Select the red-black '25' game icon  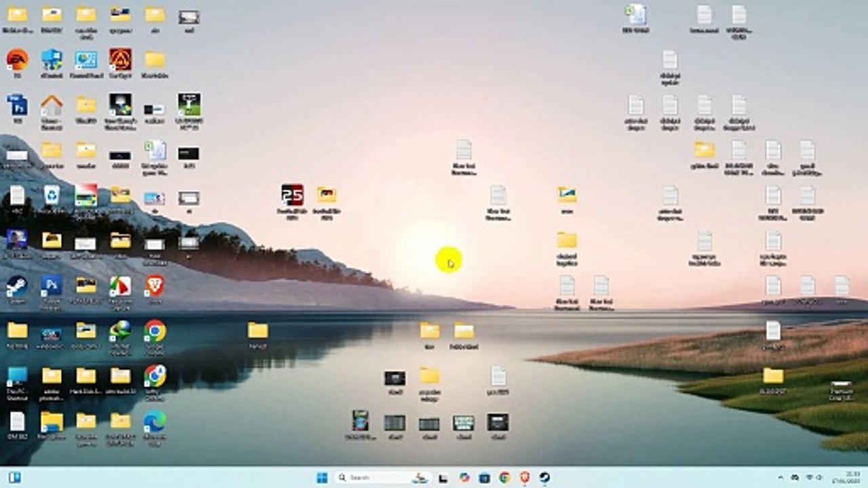click(292, 195)
